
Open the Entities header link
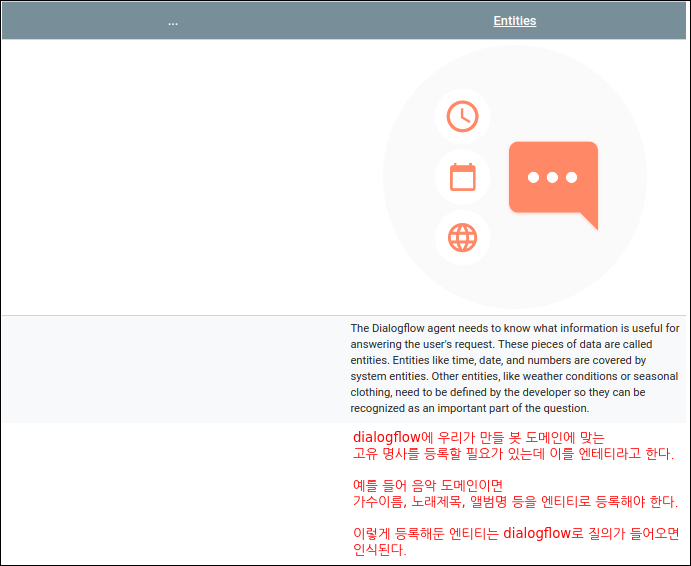tap(514, 21)
